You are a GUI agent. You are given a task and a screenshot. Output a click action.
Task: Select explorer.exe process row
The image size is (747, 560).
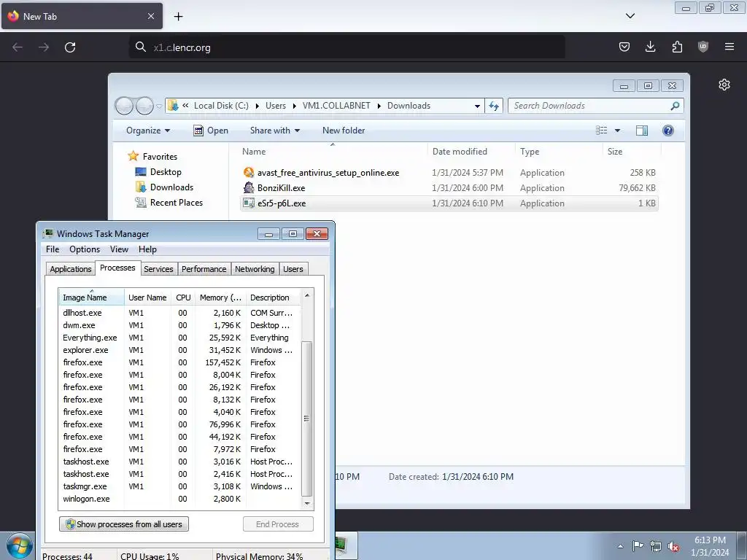179,350
